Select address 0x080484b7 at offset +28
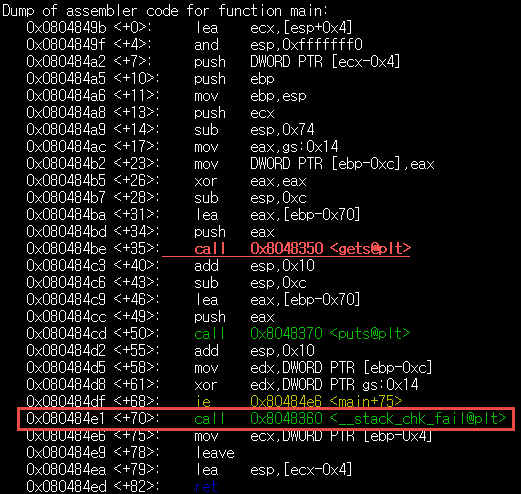Screen dimensions: 521x494 (66, 198)
